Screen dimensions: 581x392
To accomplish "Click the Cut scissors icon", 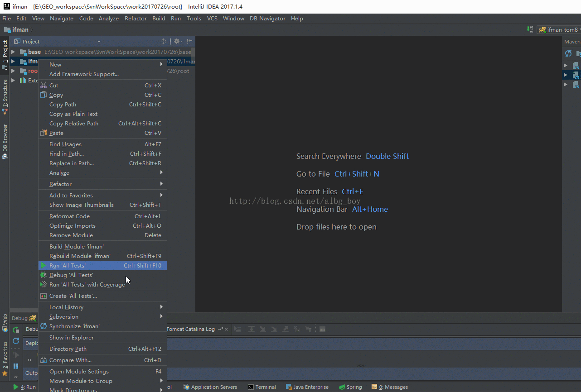I will click(x=44, y=85).
